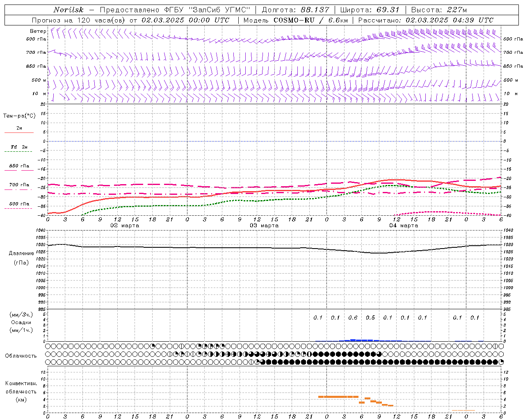The height and width of the screenshot is (420, 525).
Task: Click the long orange convective cloud bar
Action: 338,397
